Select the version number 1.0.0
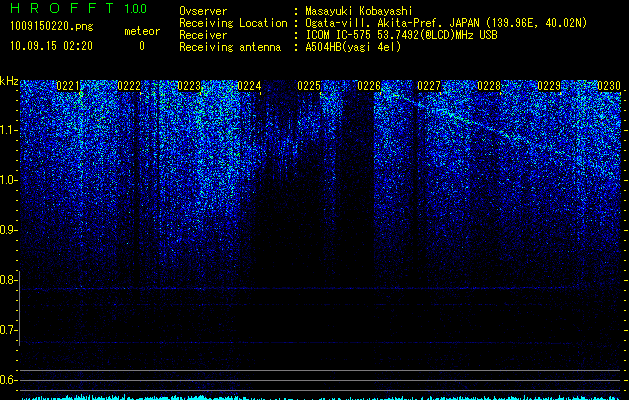This screenshot has height=400, width=629. point(136,9)
